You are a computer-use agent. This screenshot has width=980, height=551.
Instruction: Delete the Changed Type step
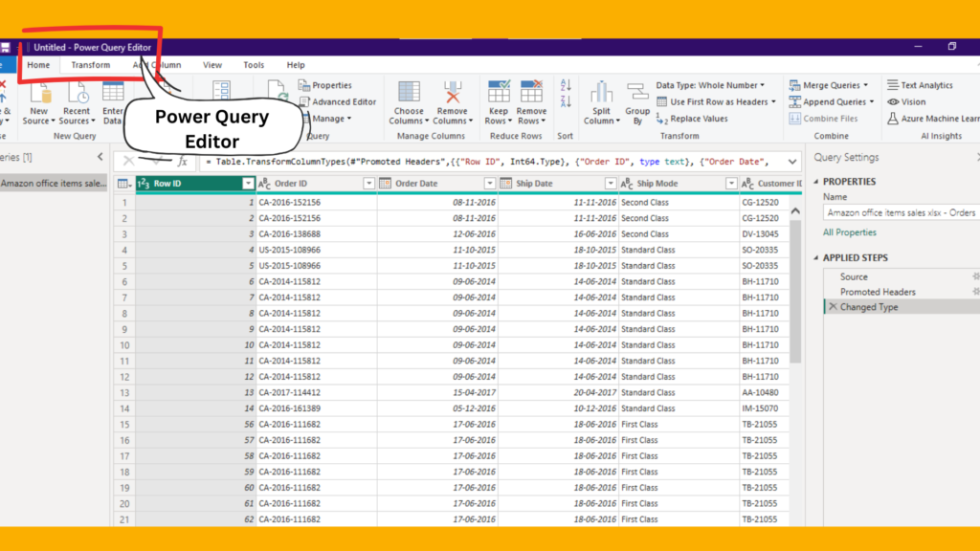[833, 307]
